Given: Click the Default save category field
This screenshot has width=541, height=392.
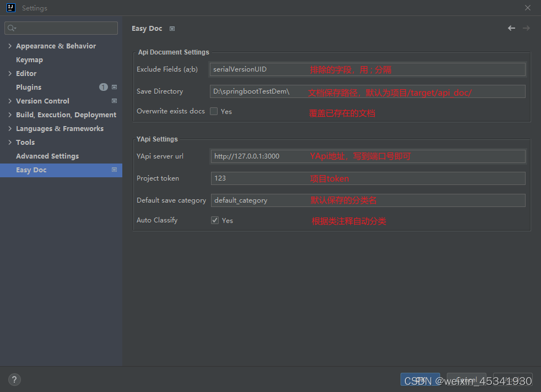Looking at the screenshot, I should [x=368, y=200].
